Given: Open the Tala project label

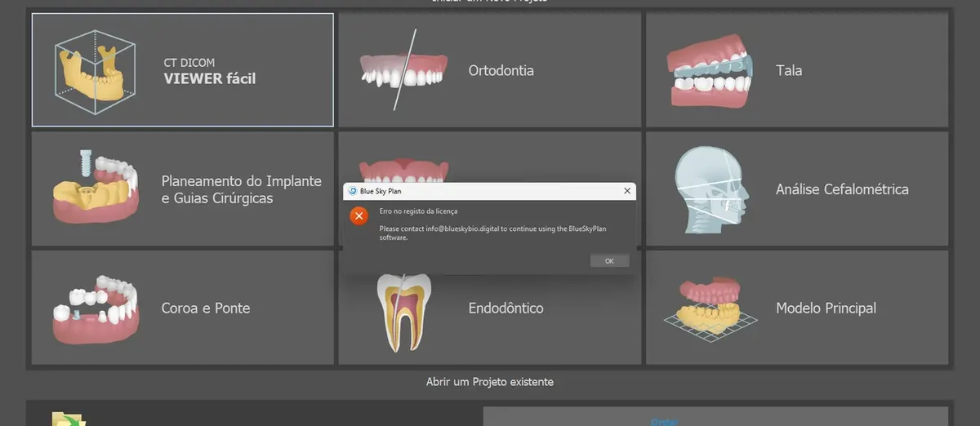Looking at the screenshot, I should [x=789, y=70].
